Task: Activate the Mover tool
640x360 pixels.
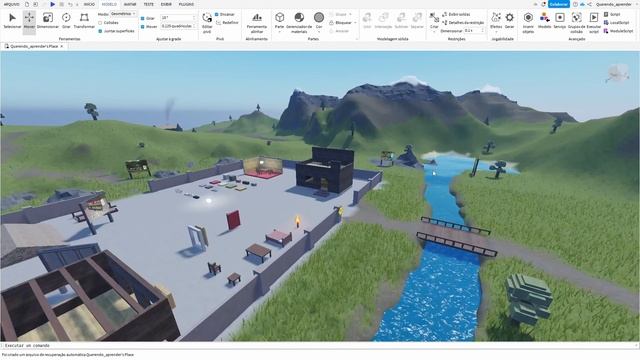Action: tap(29, 21)
